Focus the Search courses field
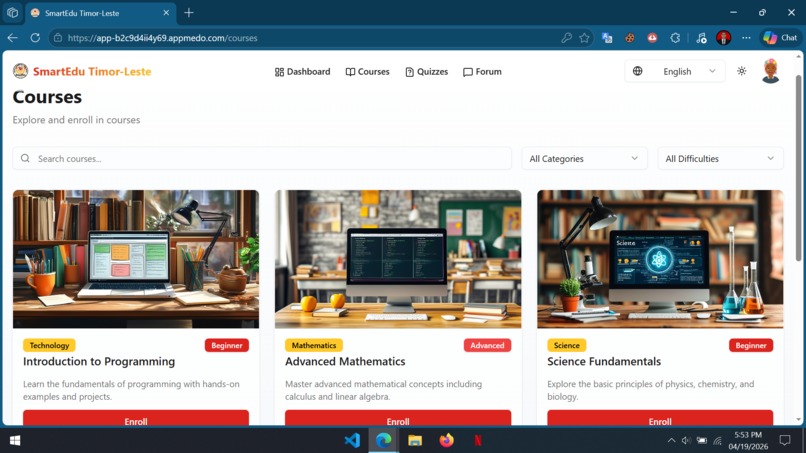This screenshot has height=453, width=806. (262, 158)
